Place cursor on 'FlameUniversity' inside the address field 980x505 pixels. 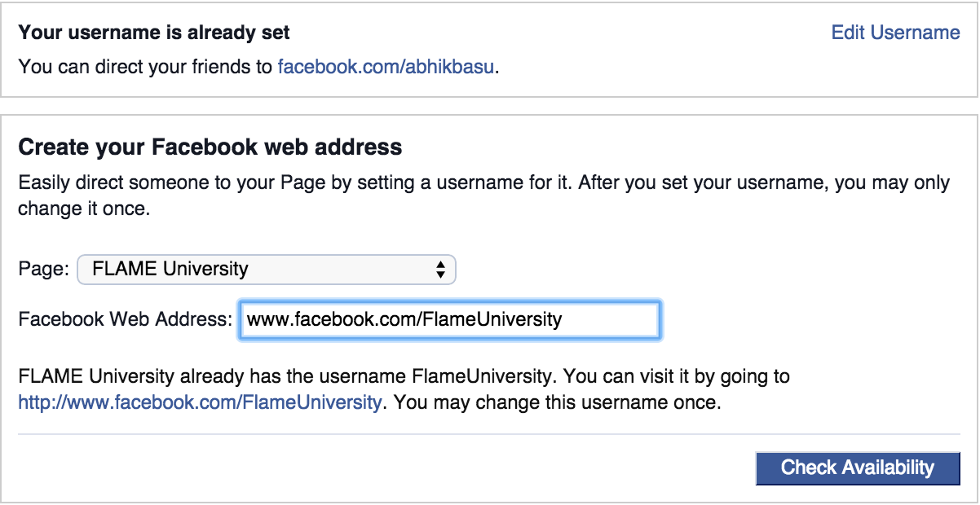point(492,319)
